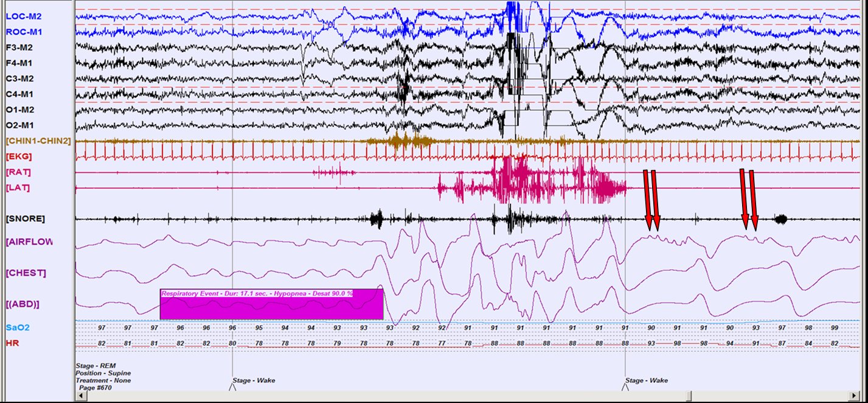Select the magenta Hypopnea respiratory event box

pyautogui.click(x=271, y=304)
